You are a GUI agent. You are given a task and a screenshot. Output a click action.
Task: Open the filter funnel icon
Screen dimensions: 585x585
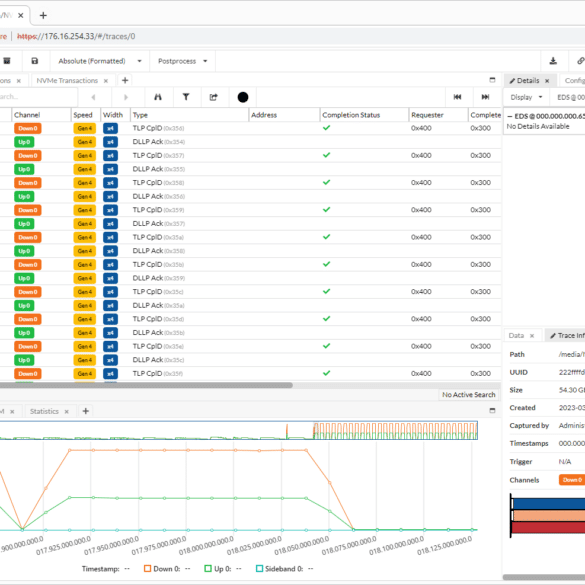click(186, 97)
